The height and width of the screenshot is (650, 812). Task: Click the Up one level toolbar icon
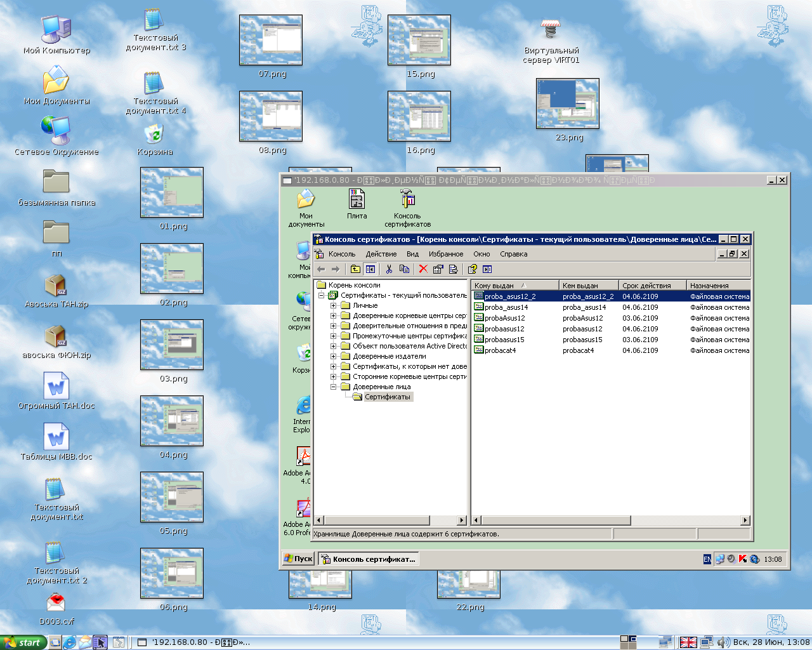coord(355,269)
